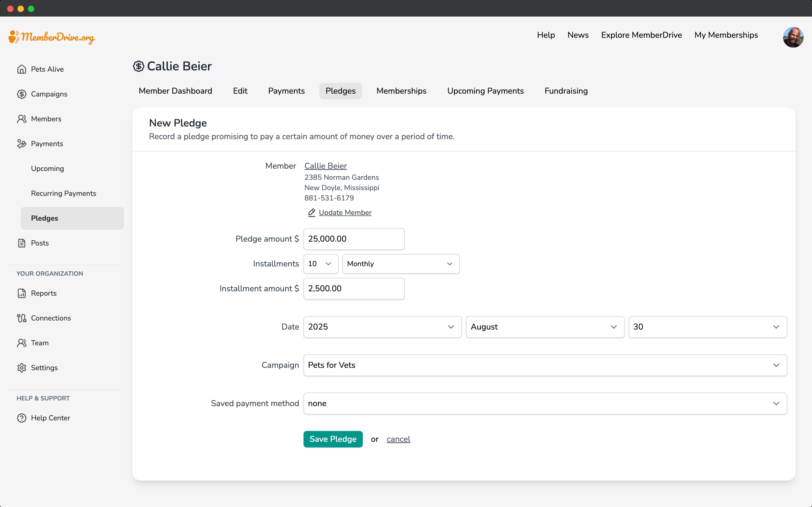The width and height of the screenshot is (812, 507).
Task: Click the green maximize window button
Action: [x=31, y=9]
